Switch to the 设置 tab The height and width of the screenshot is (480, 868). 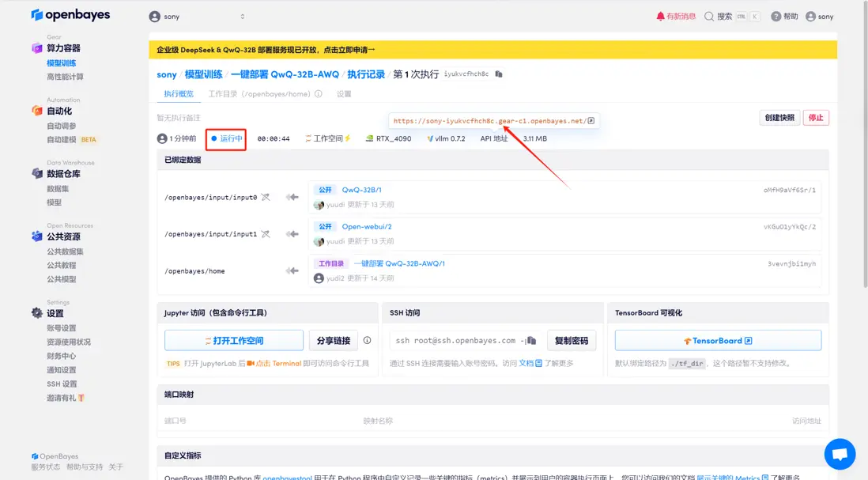[x=344, y=94]
